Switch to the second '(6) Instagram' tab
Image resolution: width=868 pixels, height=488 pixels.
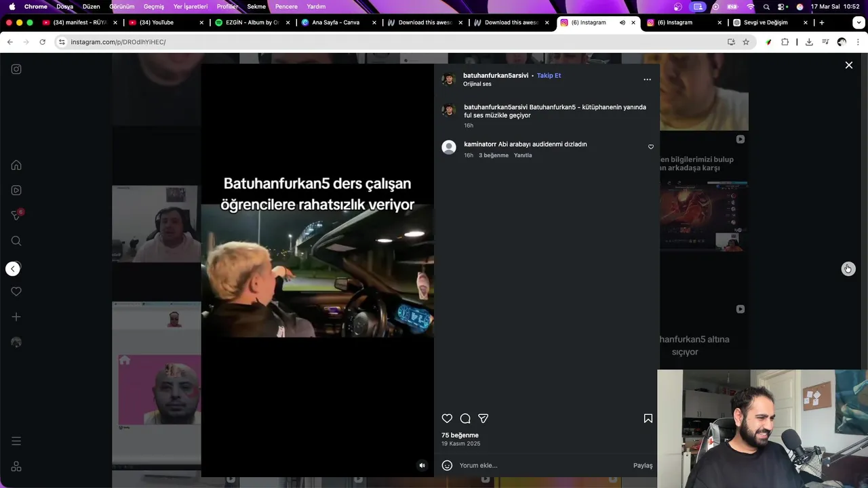[x=684, y=22]
